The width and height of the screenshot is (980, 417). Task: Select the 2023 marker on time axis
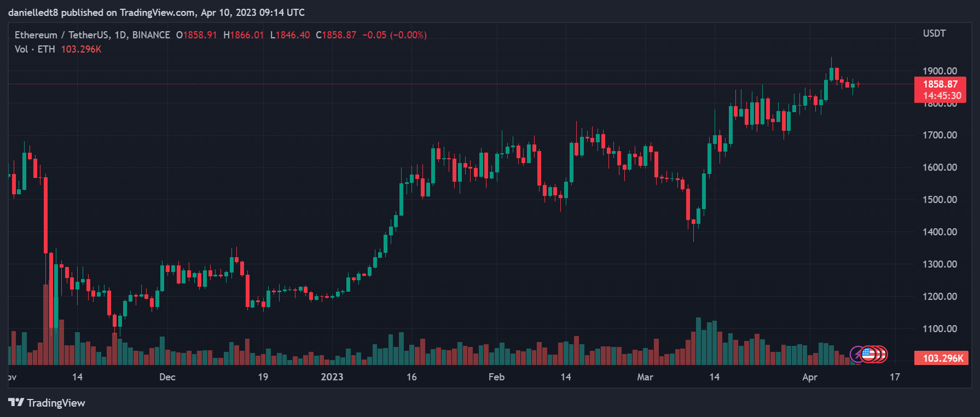click(332, 377)
